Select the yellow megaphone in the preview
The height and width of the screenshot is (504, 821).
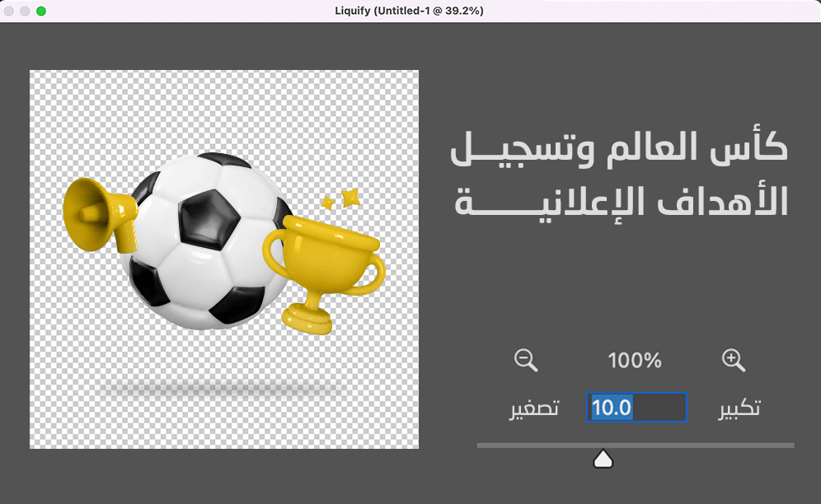click(x=100, y=216)
